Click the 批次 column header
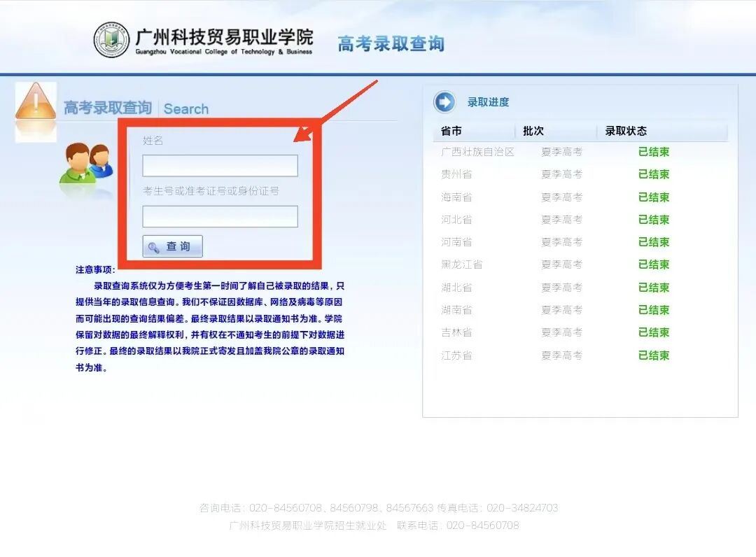This screenshot has height=557, width=756. click(x=533, y=131)
